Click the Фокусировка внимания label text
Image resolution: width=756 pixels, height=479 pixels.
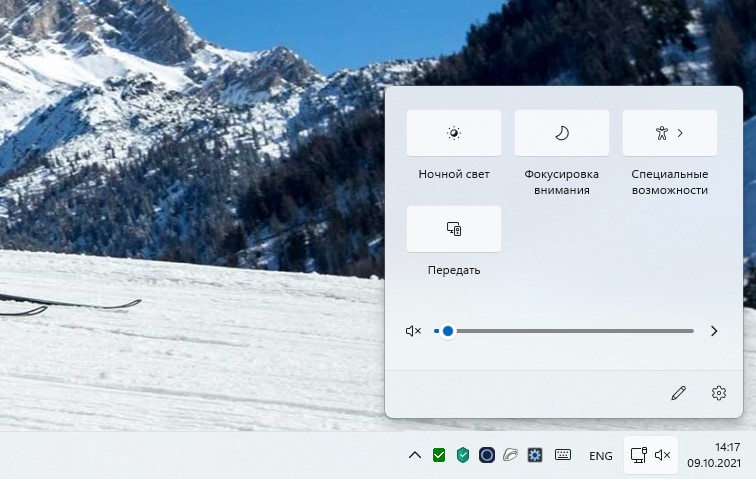pyautogui.click(x=562, y=182)
